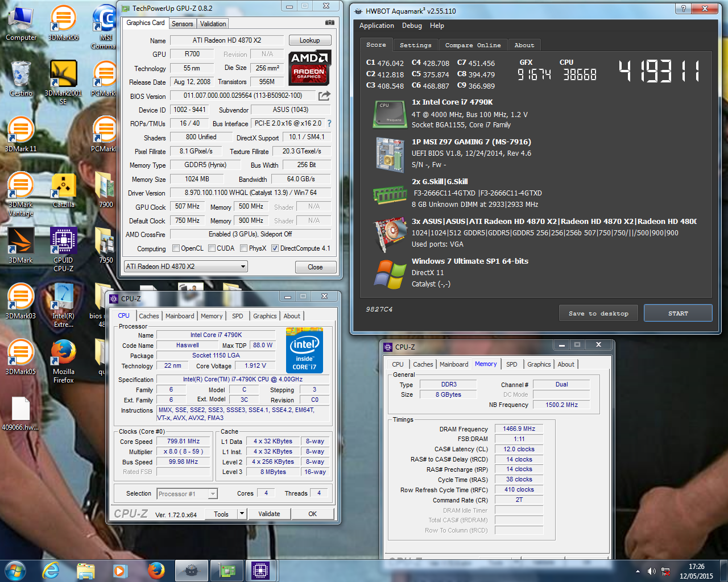Click the AMD Radeon Graphics logo
This screenshot has height=582, width=728.
(x=309, y=68)
